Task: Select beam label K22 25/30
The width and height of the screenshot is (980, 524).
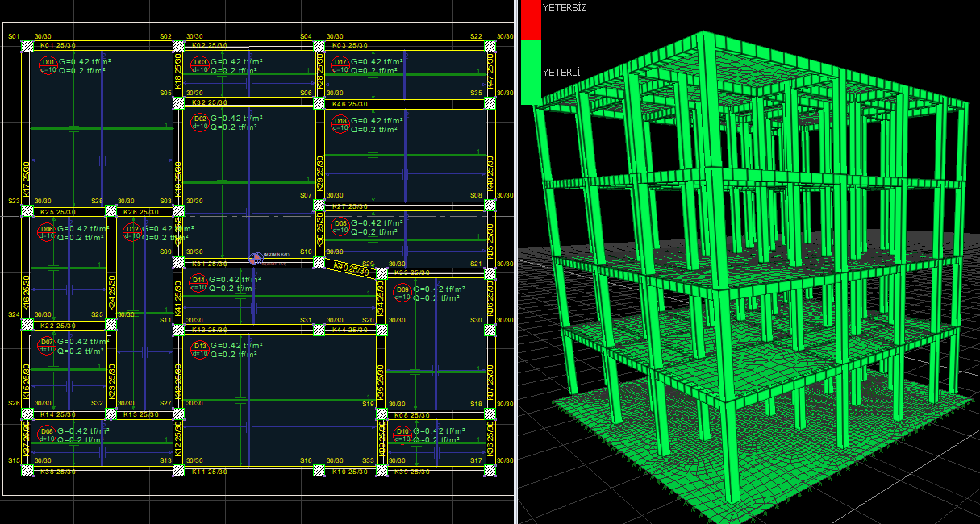Action: point(58,326)
